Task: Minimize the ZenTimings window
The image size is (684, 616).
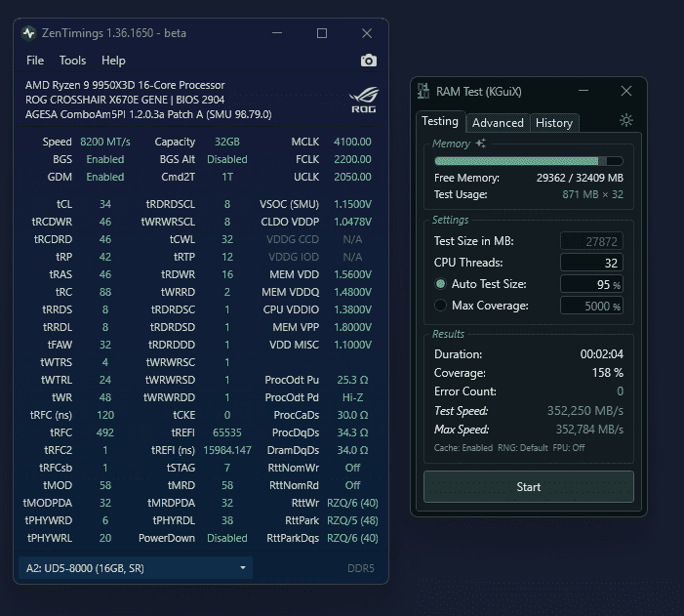Action: click(277, 33)
